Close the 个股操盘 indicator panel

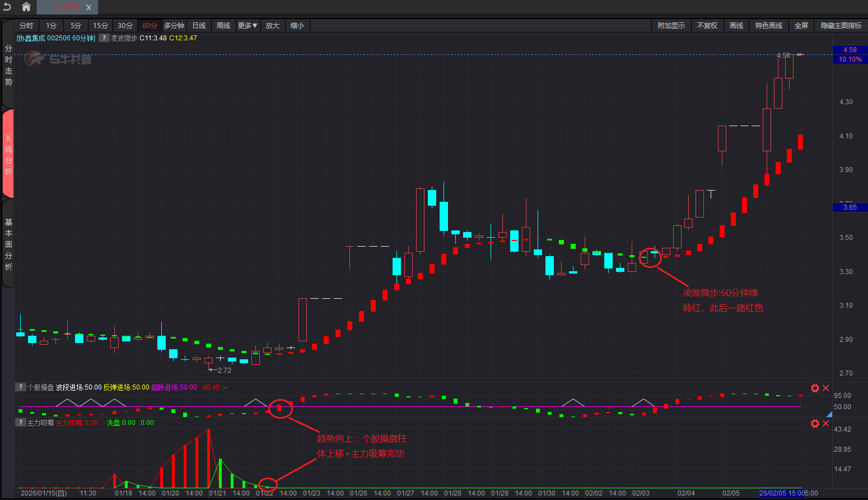point(825,388)
